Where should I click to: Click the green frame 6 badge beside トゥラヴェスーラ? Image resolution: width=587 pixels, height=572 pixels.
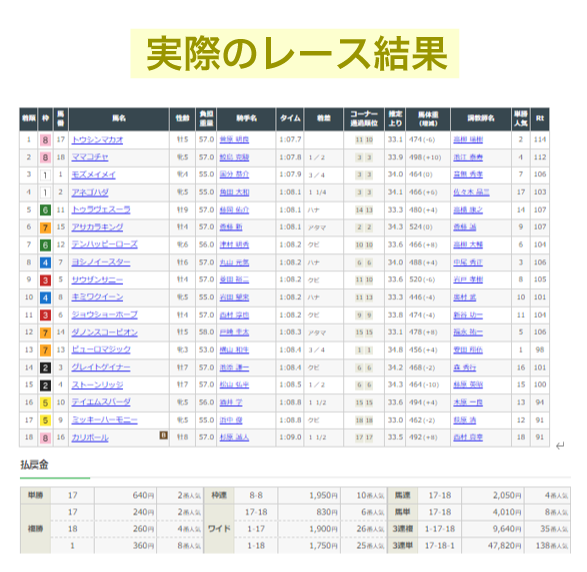[45, 210]
